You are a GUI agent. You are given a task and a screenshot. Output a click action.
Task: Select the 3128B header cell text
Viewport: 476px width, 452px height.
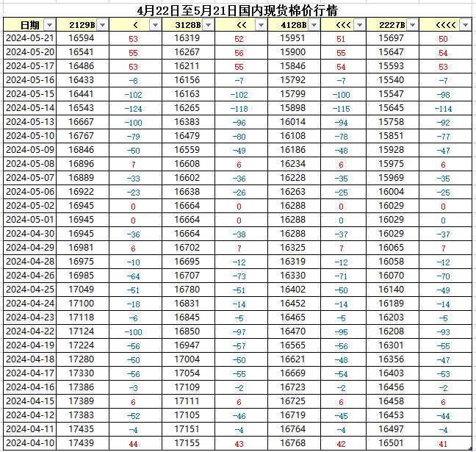[188, 25]
